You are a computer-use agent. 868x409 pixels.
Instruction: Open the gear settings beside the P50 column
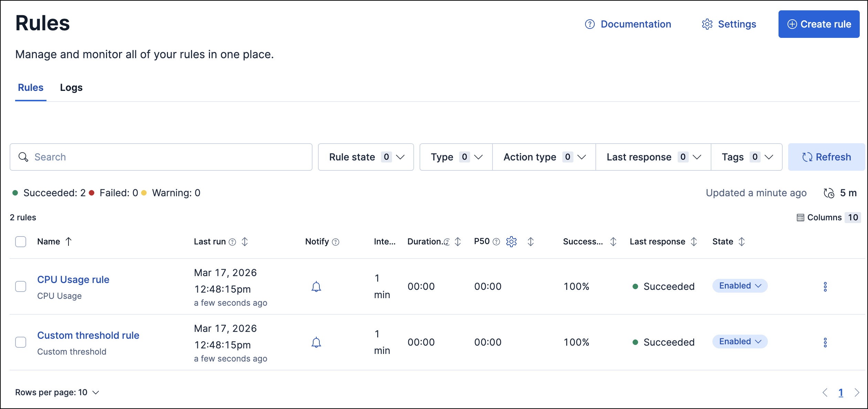point(511,241)
